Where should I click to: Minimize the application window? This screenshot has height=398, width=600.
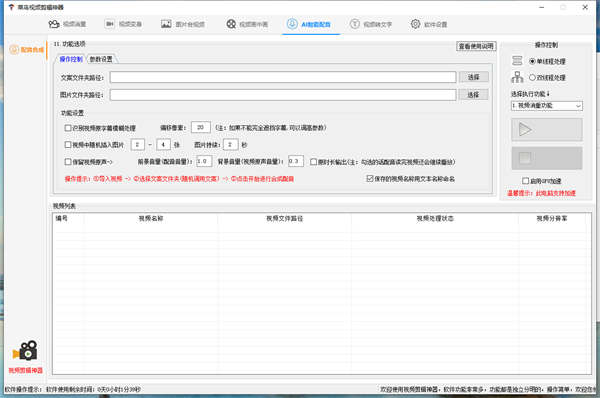(x=541, y=7)
